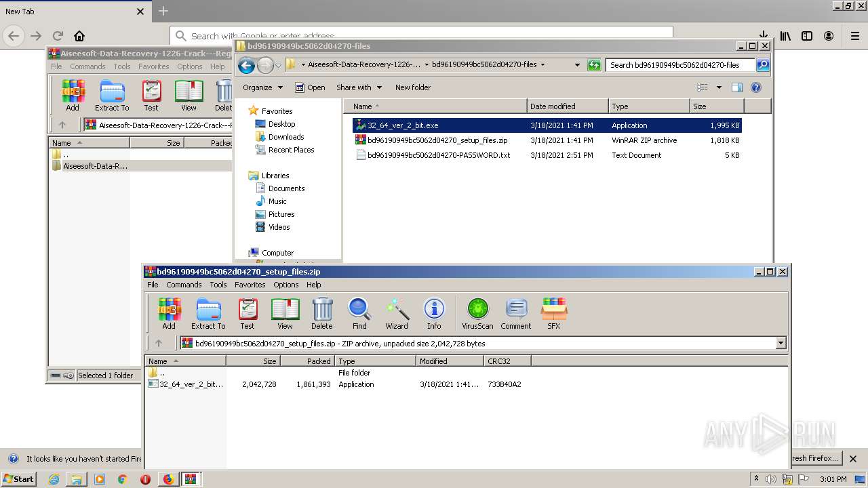Select Aiseesoft-Data-R... folder in WinRAR
This screenshot has width=868, height=488.
(x=95, y=166)
